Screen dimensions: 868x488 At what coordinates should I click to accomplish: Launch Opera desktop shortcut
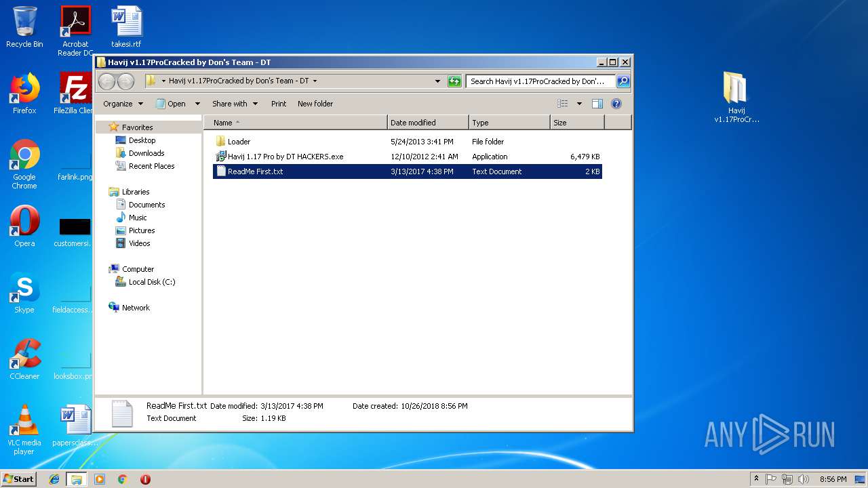click(x=24, y=226)
